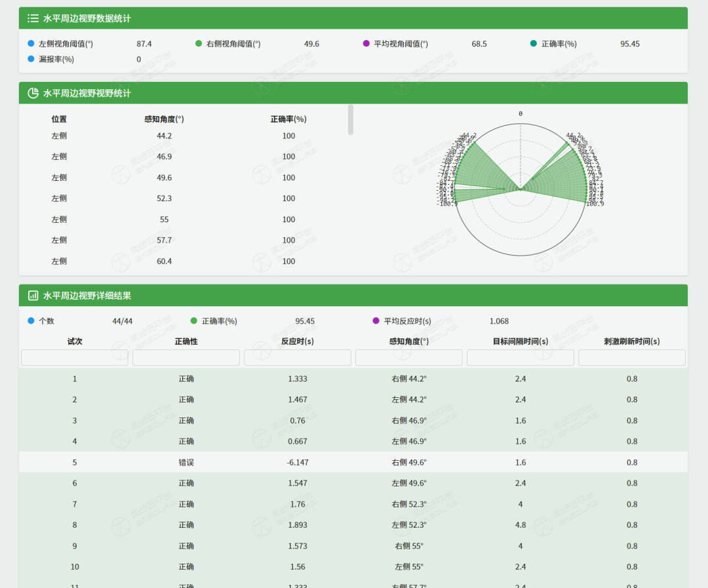Click the blue dot next to 左侧视角阈值
Viewport: 708px width, 588px height.
31,43
